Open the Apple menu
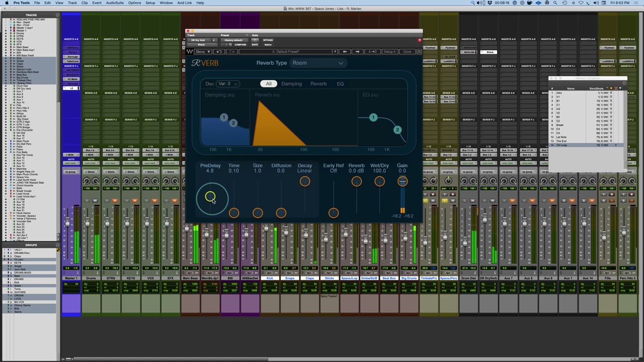The image size is (644, 362). pos(7,3)
